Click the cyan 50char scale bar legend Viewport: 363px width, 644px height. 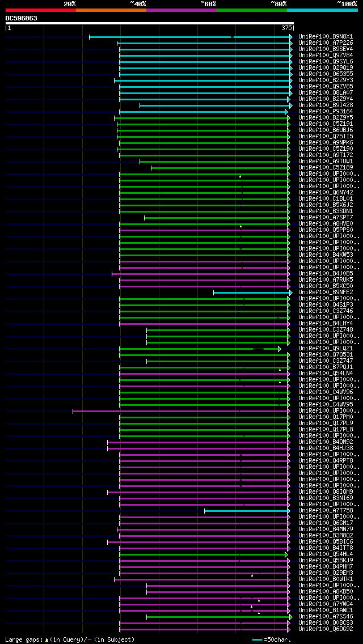click(258, 640)
